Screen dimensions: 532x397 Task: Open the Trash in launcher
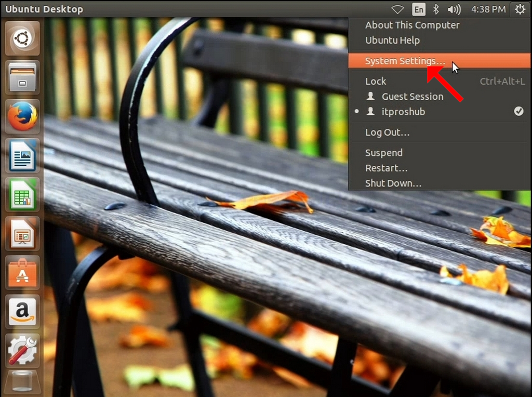point(22,383)
